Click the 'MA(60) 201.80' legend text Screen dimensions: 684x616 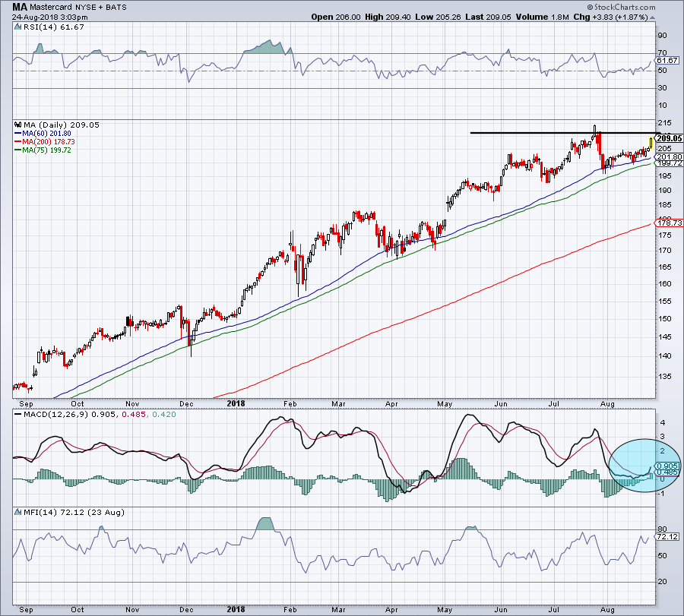(46, 134)
